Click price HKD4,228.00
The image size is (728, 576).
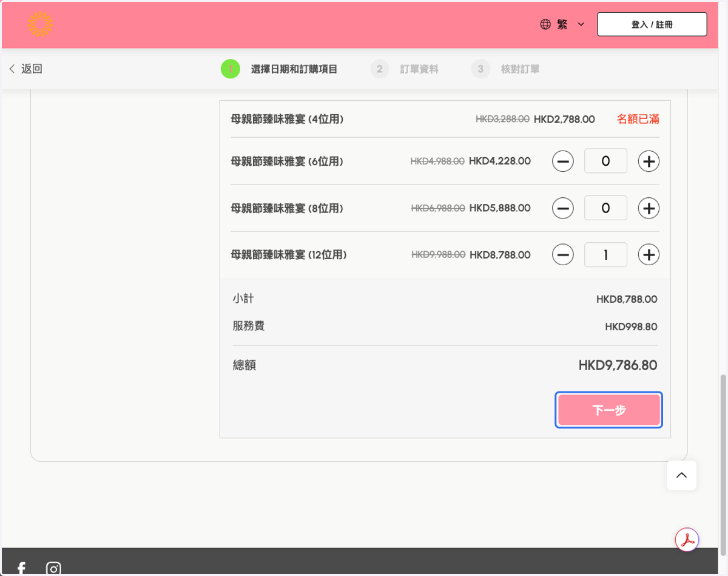(500, 161)
